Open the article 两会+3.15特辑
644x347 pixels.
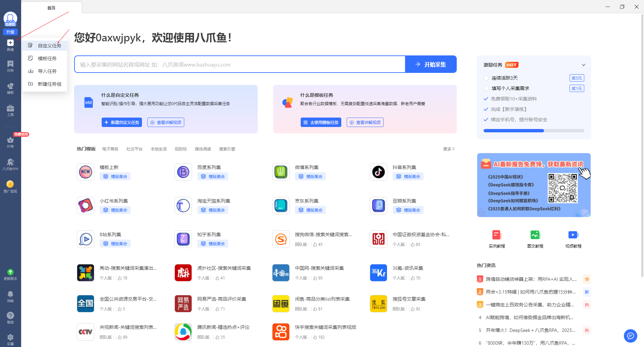tap(531, 292)
